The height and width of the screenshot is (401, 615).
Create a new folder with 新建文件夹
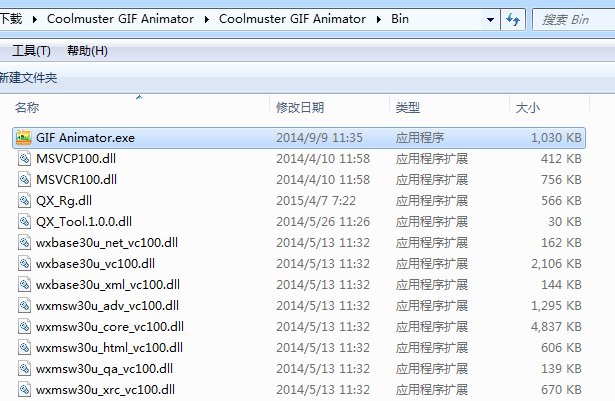click(28, 78)
